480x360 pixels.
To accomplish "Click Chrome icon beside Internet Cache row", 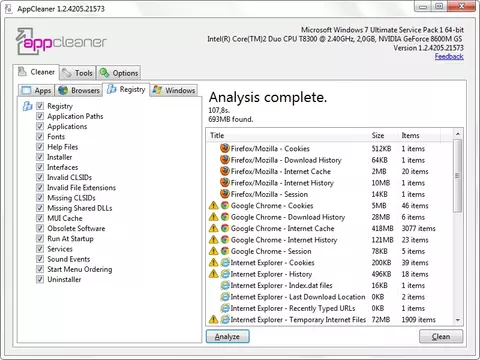I will [x=225, y=228].
